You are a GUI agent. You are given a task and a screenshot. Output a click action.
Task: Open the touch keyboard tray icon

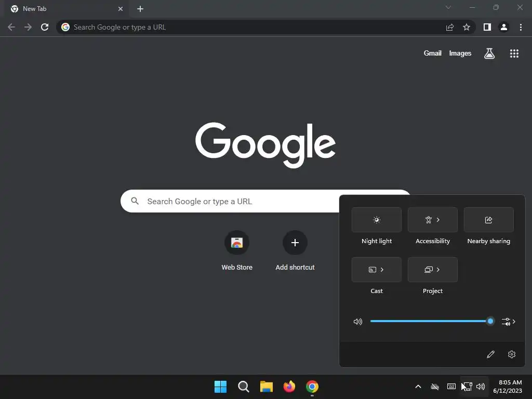click(451, 387)
